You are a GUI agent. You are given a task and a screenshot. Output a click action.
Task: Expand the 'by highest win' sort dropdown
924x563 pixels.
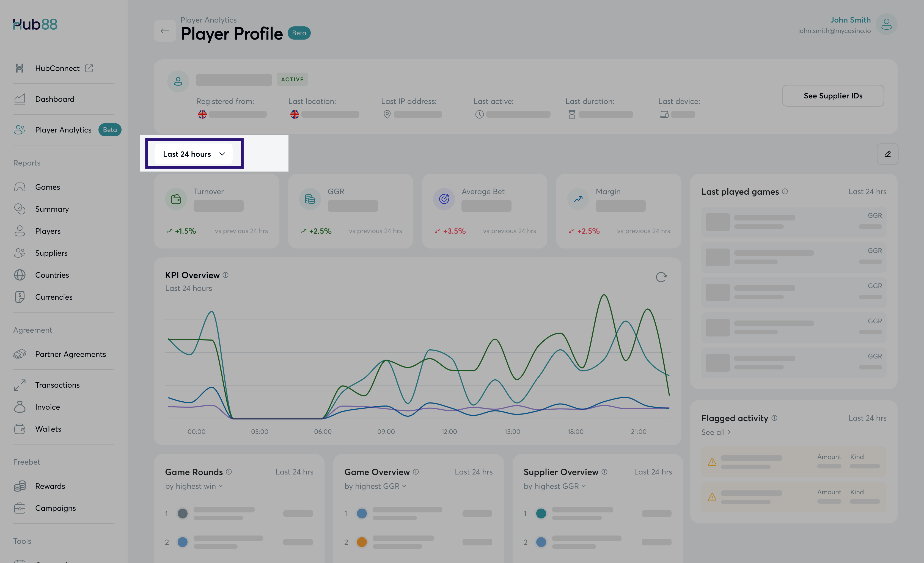click(x=194, y=486)
